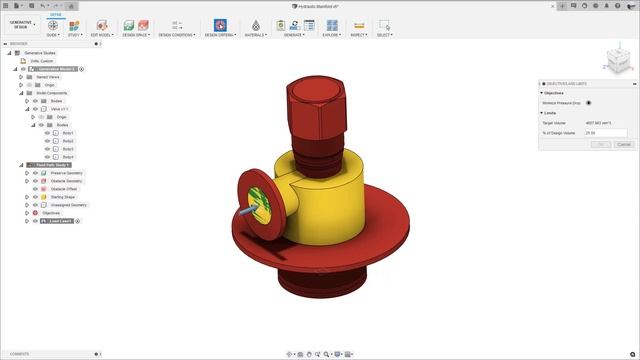The height and width of the screenshot is (360, 640).
Task: Open the comments chat icon in title bar
Action: coord(573,6)
